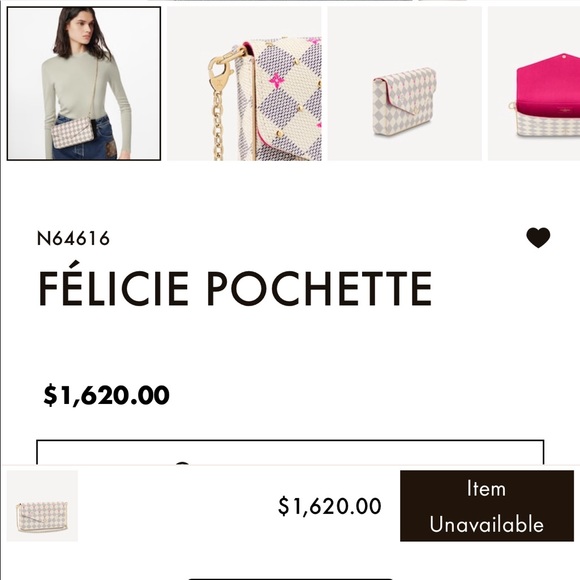The width and height of the screenshot is (580, 580).
Task: Open the gold chain clasp close-up image
Action: (x=244, y=84)
